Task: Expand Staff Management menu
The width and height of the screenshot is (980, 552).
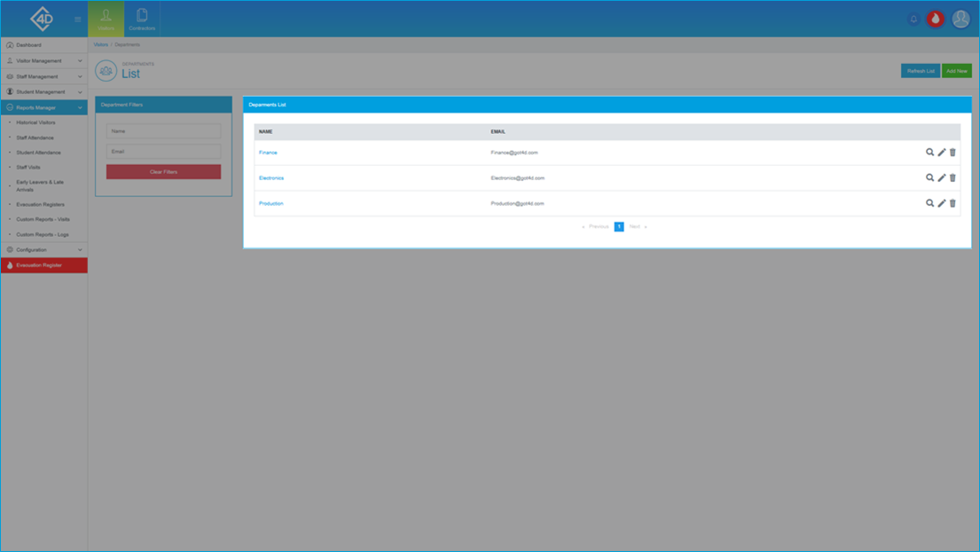Action: click(43, 76)
